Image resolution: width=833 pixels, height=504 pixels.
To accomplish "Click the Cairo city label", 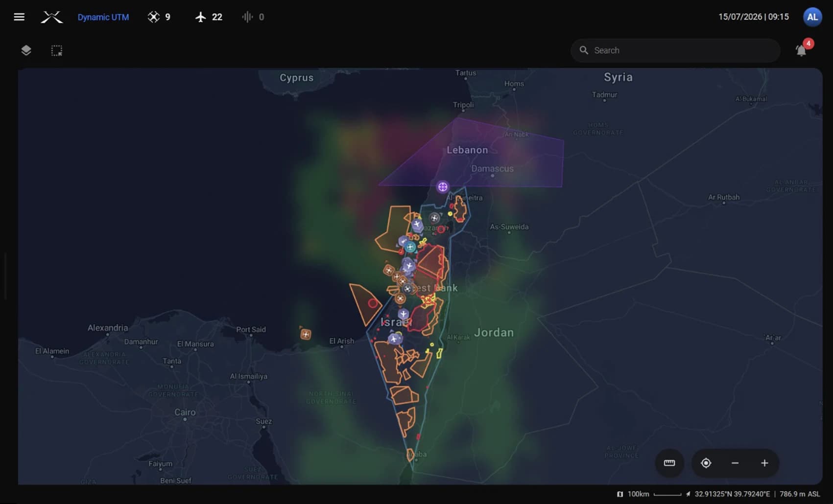I will click(185, 412).
